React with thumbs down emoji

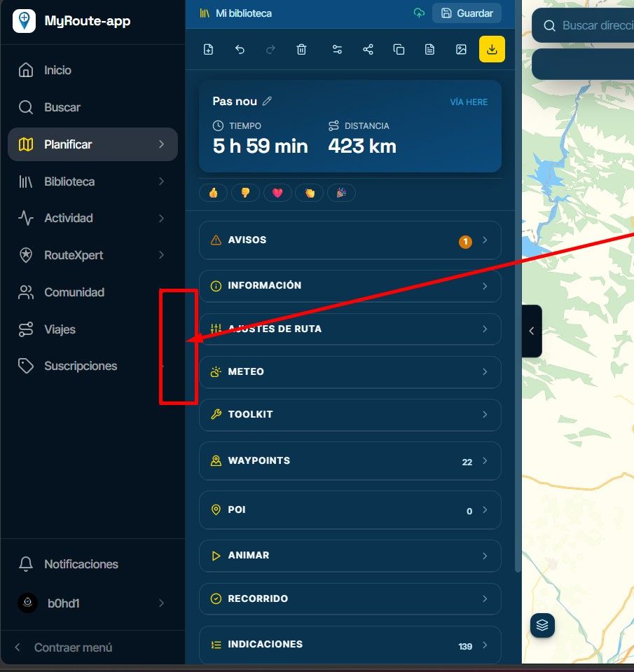(x=245, y=193)
